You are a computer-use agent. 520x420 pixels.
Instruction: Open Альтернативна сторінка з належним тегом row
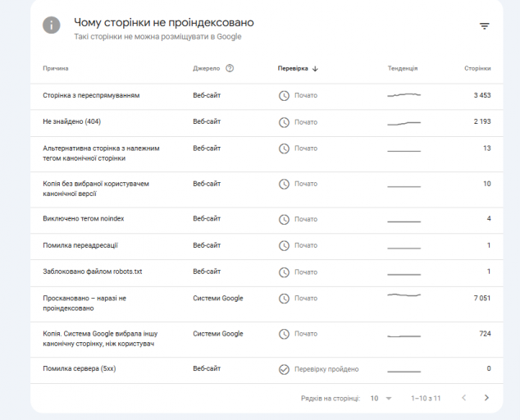coord(267,154)
